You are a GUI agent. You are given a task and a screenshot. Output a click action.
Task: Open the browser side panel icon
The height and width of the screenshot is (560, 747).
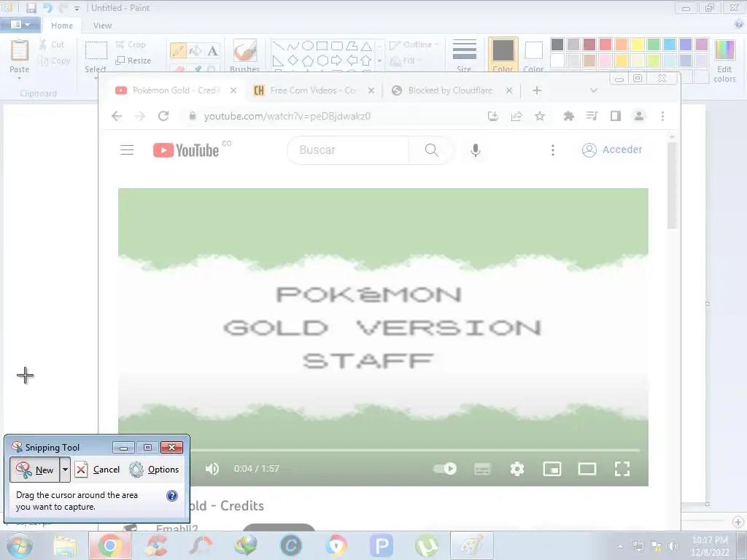pos(616,116)
